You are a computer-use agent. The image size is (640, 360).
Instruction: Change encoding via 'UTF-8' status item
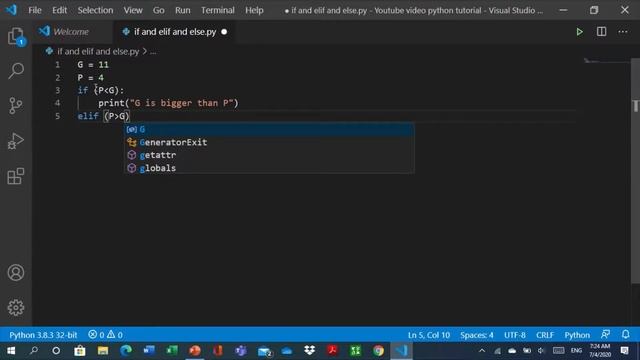click(515, 335)
